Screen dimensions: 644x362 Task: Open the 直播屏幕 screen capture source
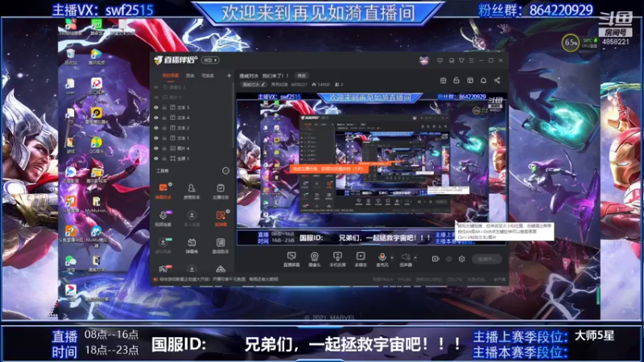point(291,259)
